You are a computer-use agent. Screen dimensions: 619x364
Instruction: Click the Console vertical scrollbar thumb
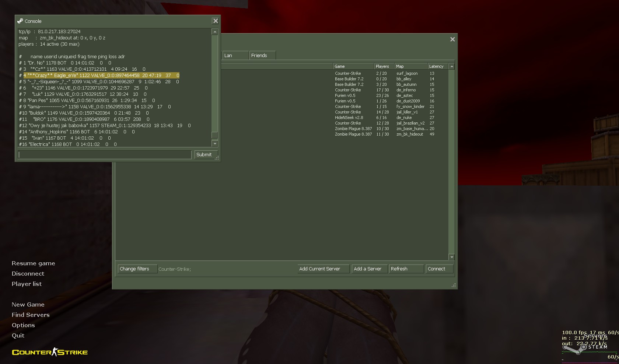pos(215,135)
